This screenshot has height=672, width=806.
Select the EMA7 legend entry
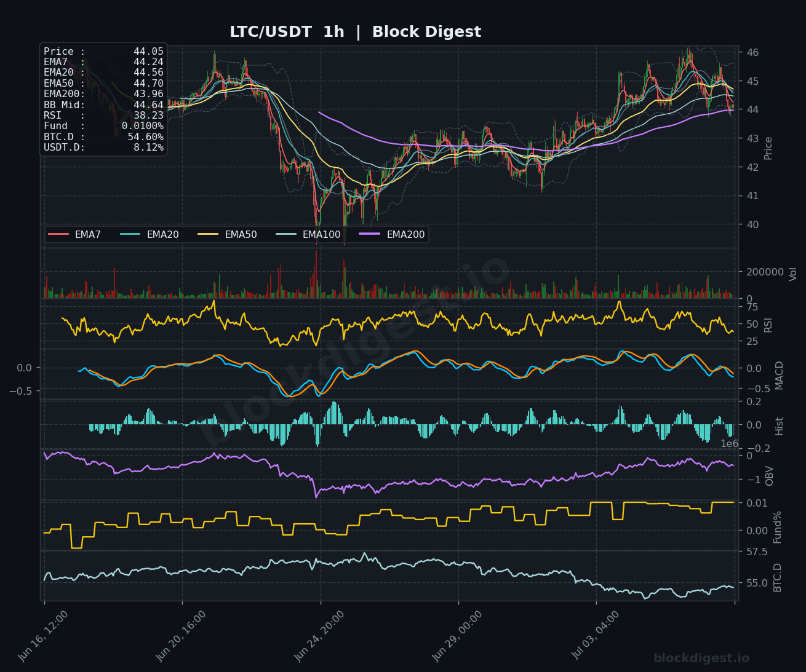pos(74,235)
